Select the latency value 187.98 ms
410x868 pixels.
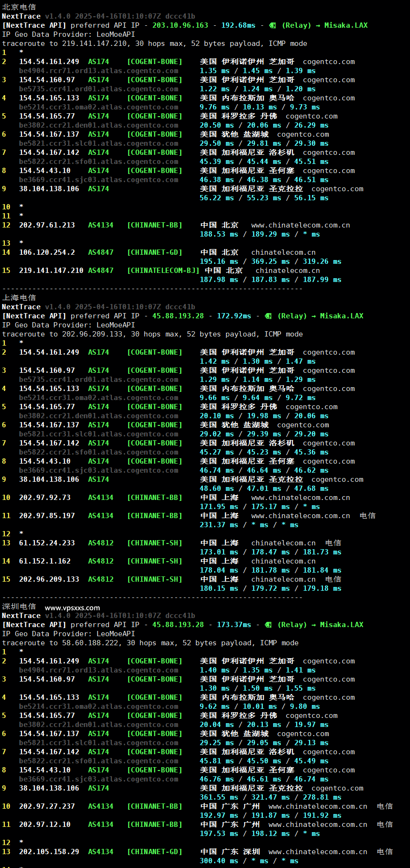click(219, 280)
